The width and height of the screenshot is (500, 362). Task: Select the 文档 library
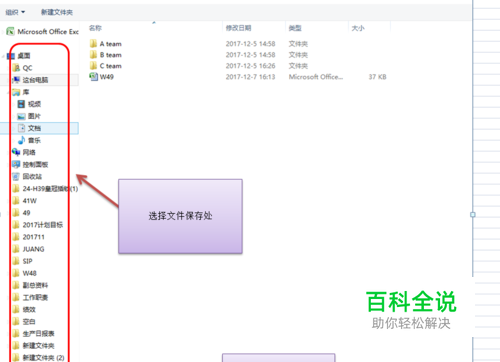click(29, 128)
